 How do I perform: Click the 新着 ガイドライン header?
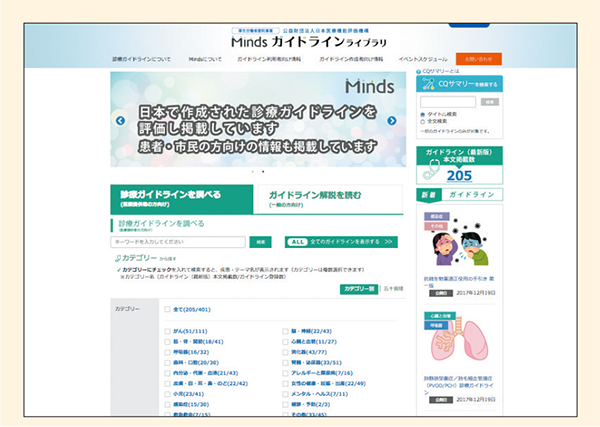coord(459,195)
